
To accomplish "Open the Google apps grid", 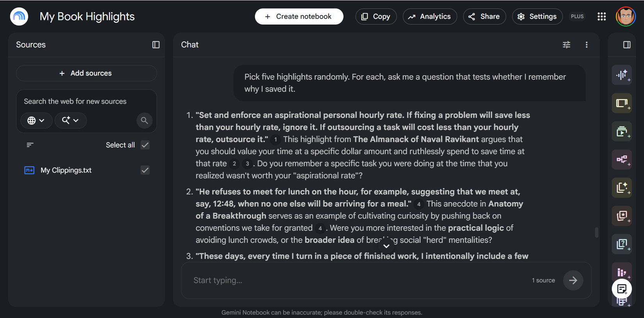I will click(601, 16).
